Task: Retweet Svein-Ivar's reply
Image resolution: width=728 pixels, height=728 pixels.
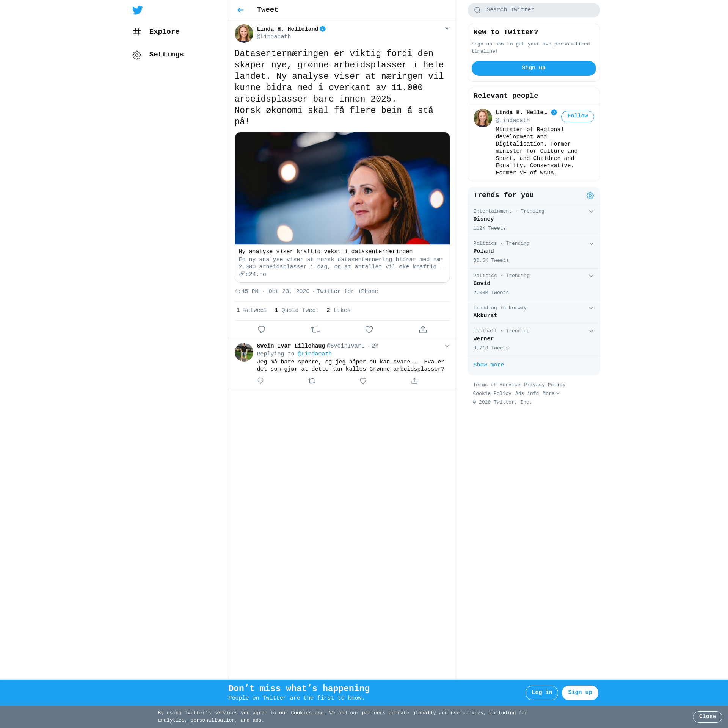Action: click(x=312, y=381)
